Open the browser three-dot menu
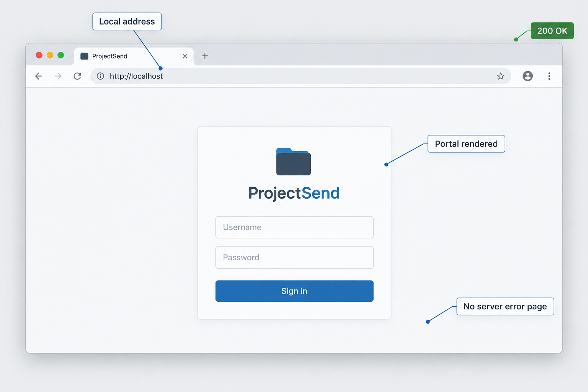The height and width of the screenshot is (392, 588). click(549, 76)
